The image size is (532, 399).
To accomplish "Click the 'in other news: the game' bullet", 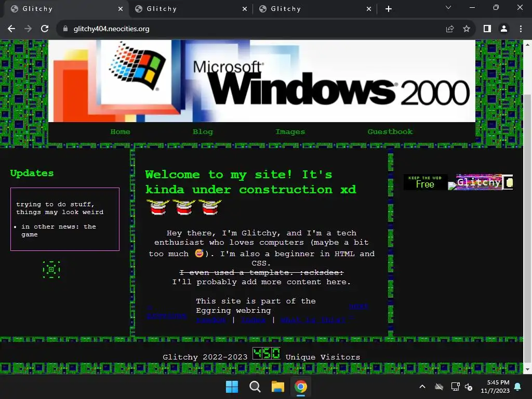I will [59, 230].
